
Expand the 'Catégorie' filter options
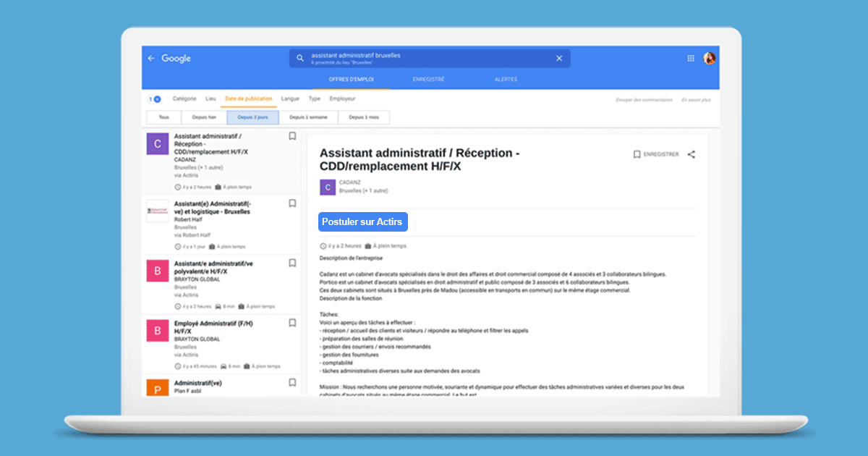185,98
